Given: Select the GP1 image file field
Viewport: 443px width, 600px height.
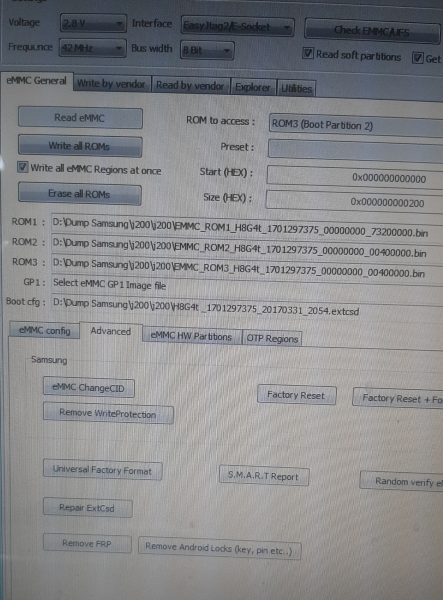Looking at the screenshot, I should (x=247, y=284).
